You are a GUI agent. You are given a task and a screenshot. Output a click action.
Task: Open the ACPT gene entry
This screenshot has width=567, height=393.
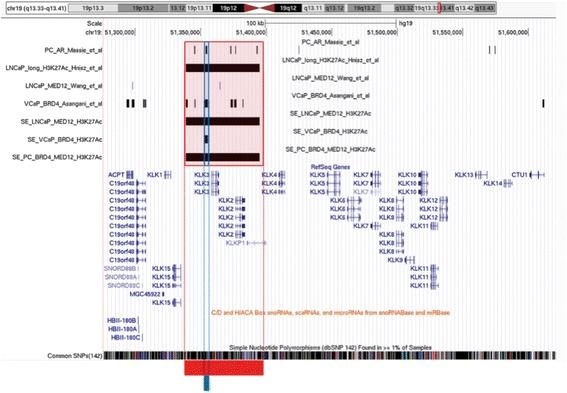click(116, 175)
